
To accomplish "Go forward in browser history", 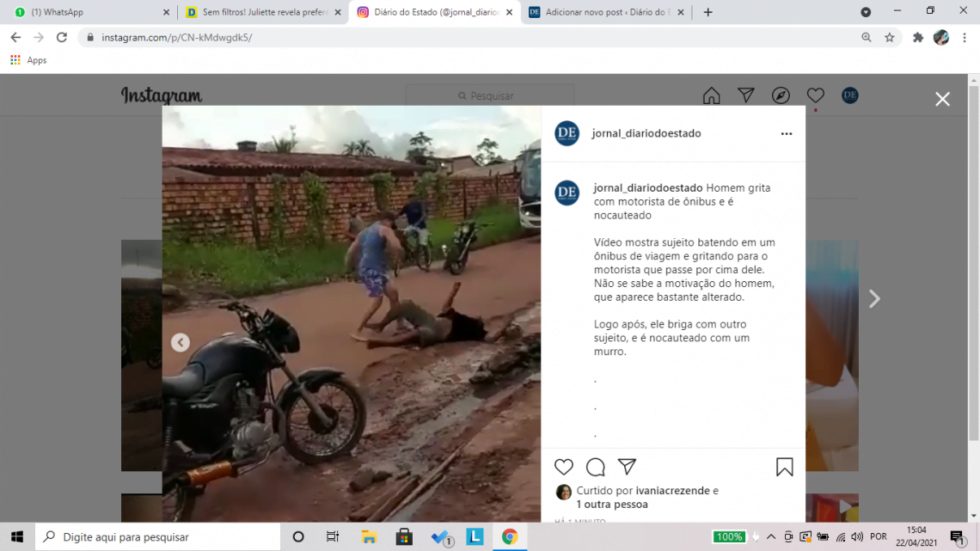I will [x=38, y=38].
